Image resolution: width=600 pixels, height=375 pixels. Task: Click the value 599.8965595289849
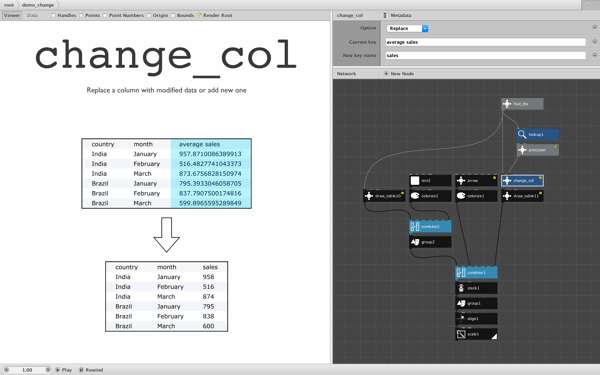click(210, 203)
